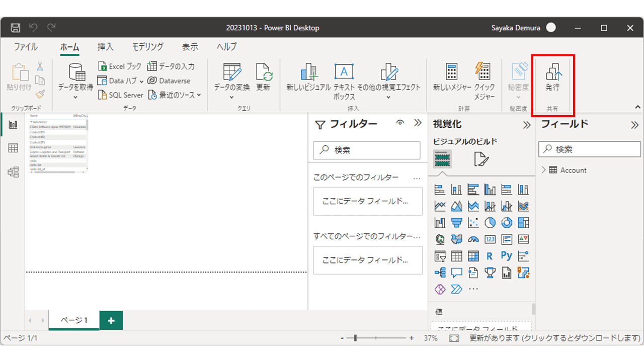Click the フィールド search box
The width and height of the screenshot is (644, 362).
coord(589,149)
